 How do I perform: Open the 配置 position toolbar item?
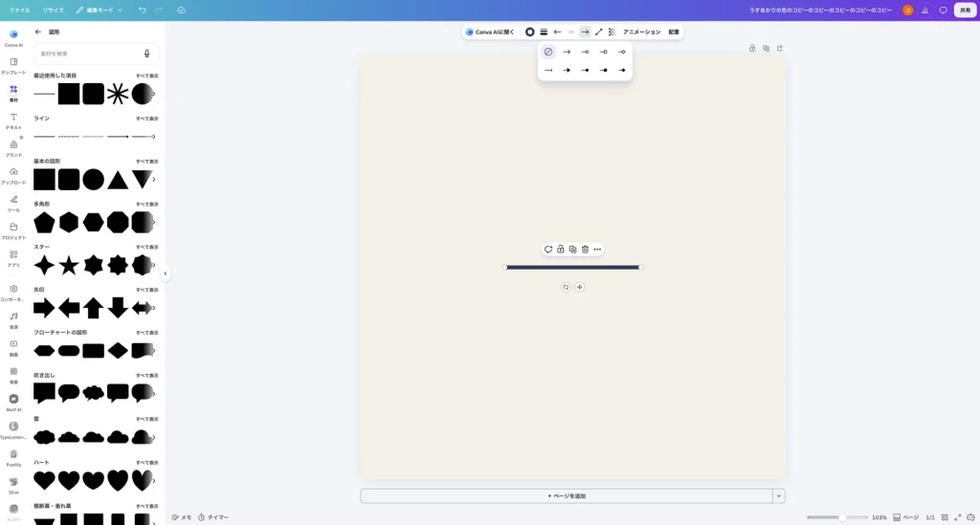click(674, 32)
